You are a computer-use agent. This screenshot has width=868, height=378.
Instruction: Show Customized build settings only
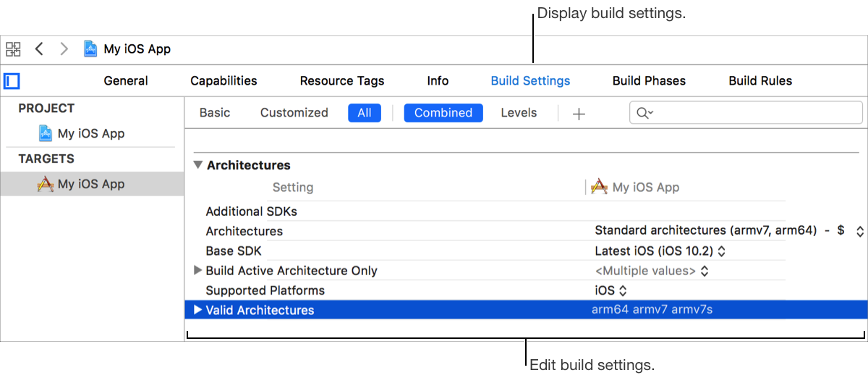294,113
